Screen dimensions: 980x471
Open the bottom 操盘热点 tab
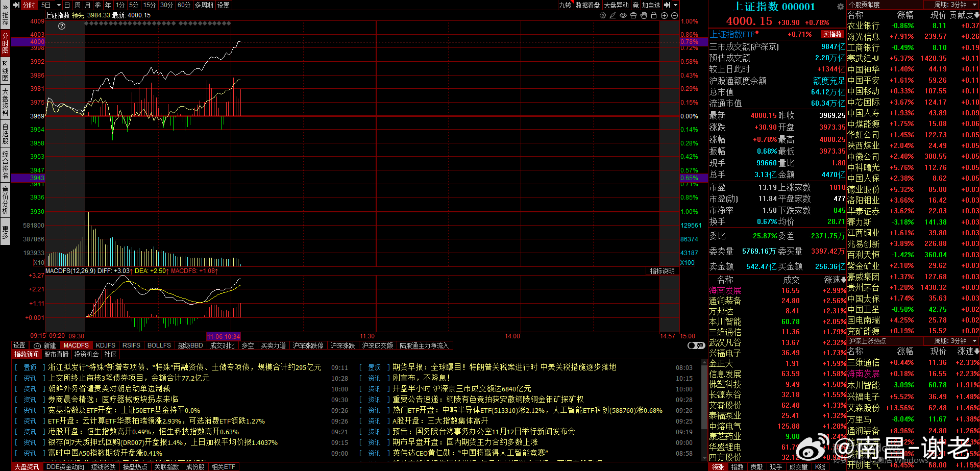pos(135,466)
